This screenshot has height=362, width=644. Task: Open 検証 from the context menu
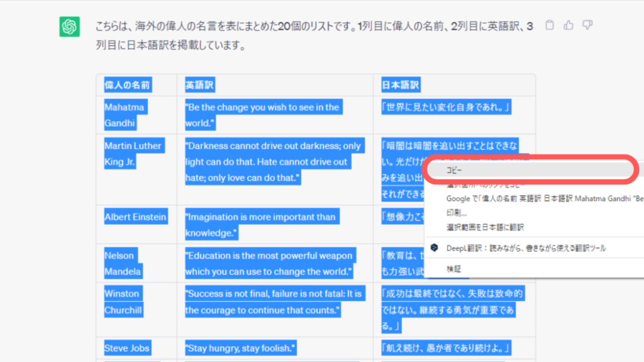click(454, 269)
